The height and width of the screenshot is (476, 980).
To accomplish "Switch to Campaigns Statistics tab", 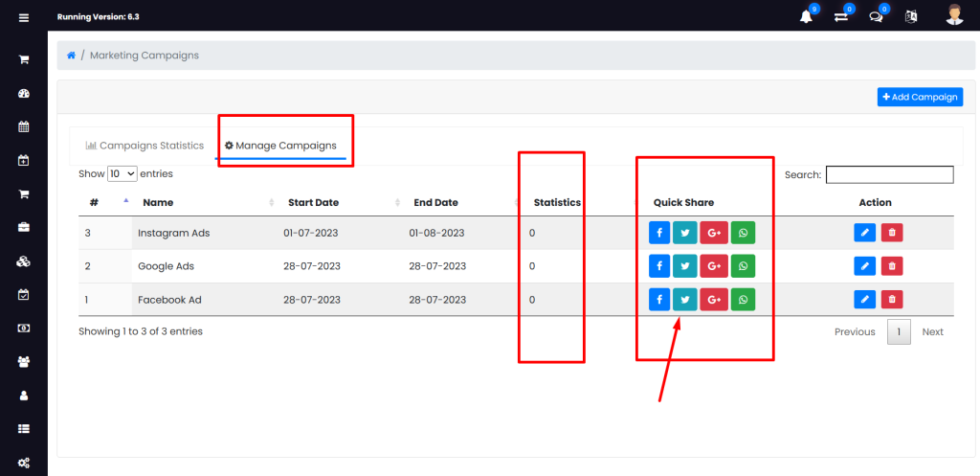I will (x=145, y=146).
